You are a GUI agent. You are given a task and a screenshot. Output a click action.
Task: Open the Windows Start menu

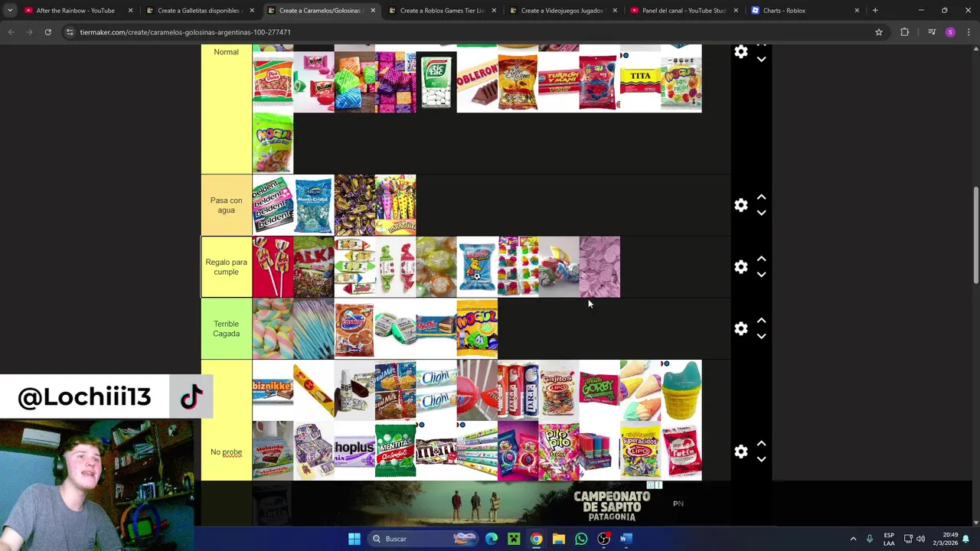point(354,539)
